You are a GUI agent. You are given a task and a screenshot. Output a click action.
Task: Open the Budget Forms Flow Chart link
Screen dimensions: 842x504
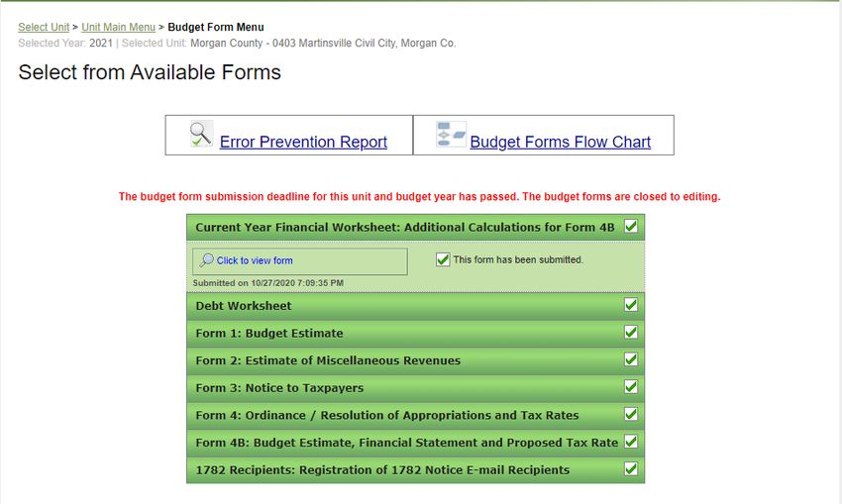tap(560, 142)
